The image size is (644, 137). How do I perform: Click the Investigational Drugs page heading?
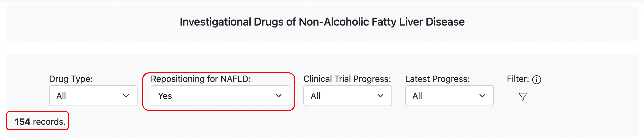click(322, 22)
